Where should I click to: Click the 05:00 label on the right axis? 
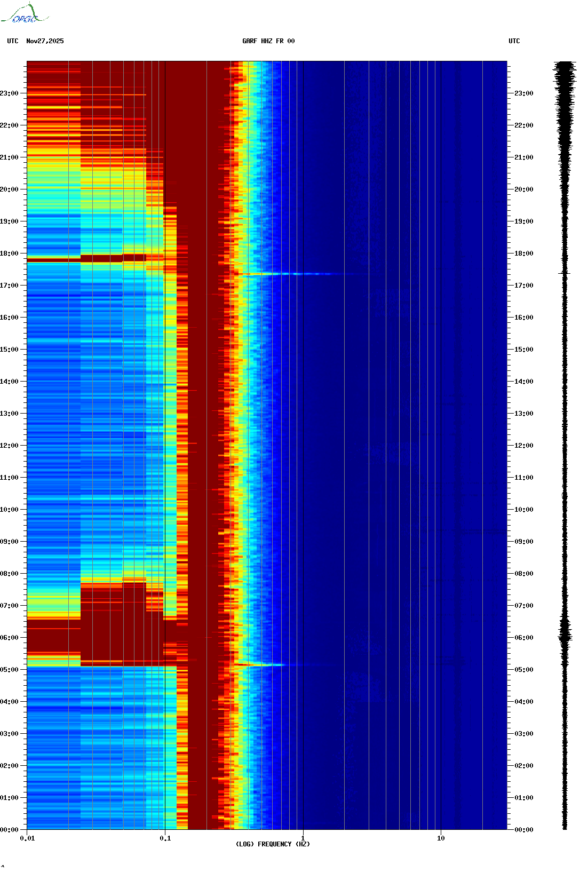coord(524,670)
